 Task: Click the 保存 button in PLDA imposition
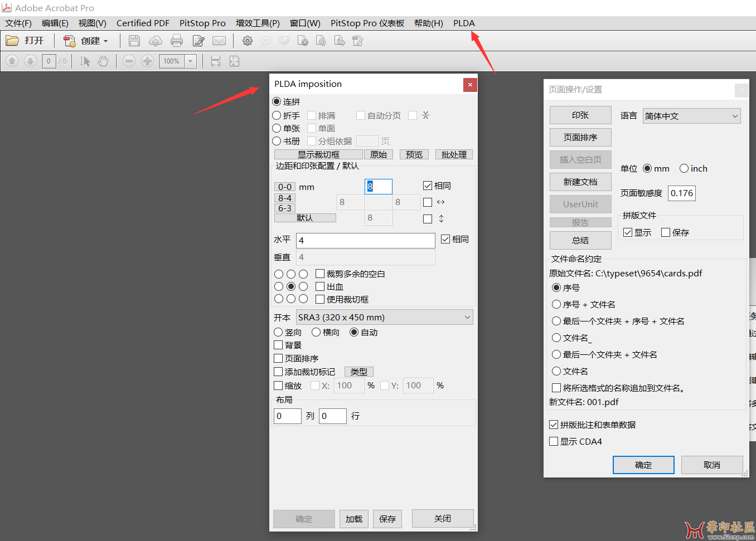coord(387,519)
